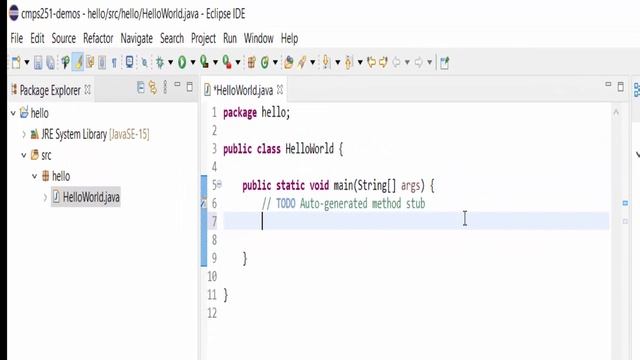640x360 pixels.
Task: Click the Open Type toolbar icon
Action: tap(289, 62)
